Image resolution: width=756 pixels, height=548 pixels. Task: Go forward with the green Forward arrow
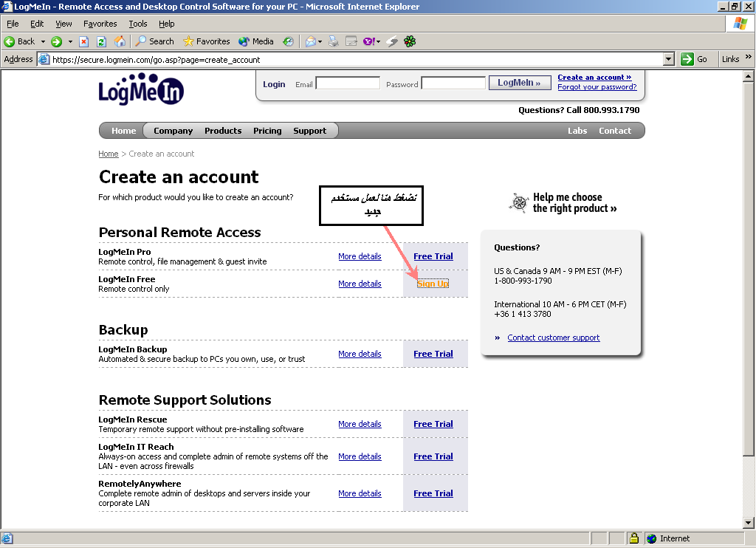click(56, 41)
